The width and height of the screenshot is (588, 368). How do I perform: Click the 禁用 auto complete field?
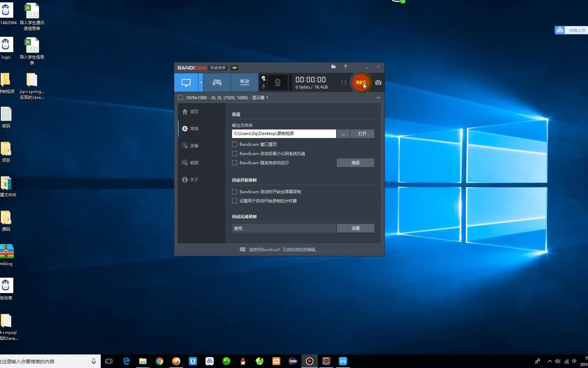coord(284,228)
